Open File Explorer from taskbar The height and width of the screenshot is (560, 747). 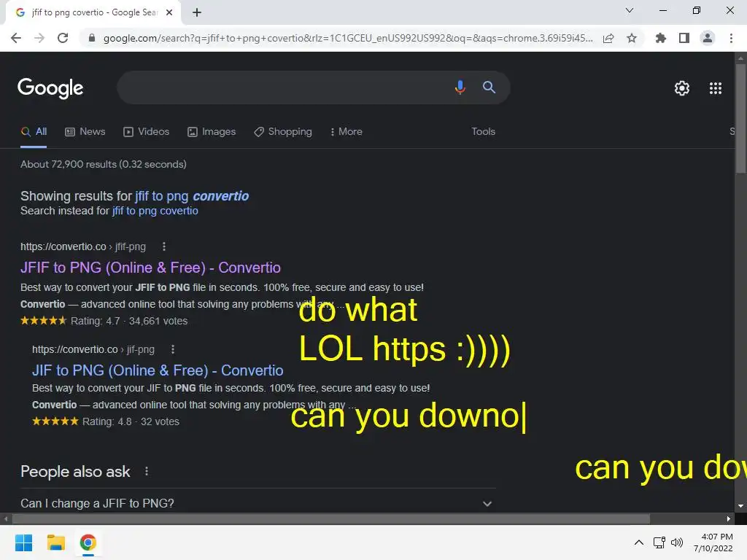coord(55,542)
